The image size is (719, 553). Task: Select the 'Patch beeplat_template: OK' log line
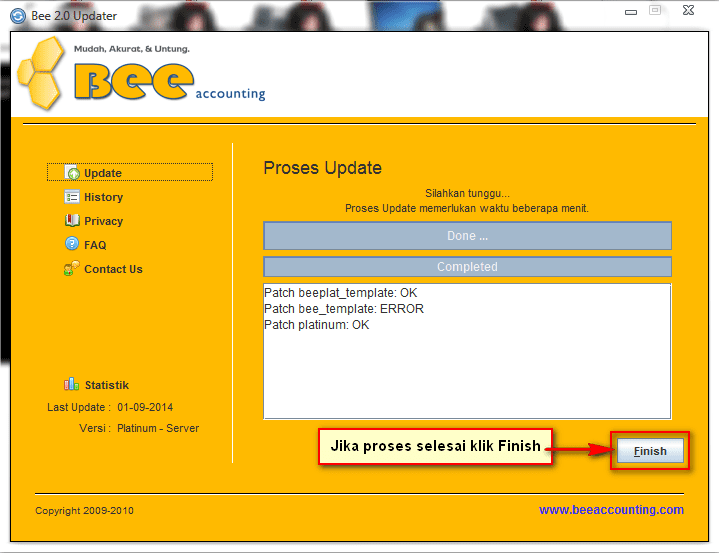(x=342, y=293)
